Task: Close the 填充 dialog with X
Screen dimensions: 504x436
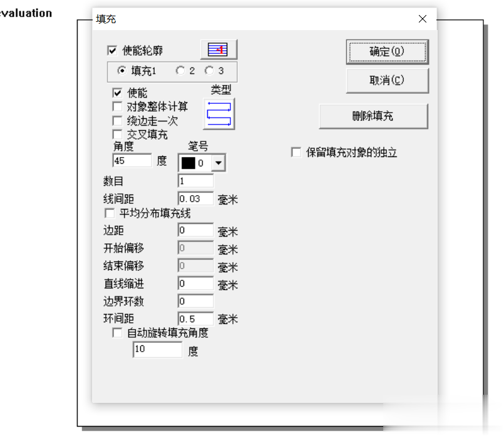Action: [423, 19]
